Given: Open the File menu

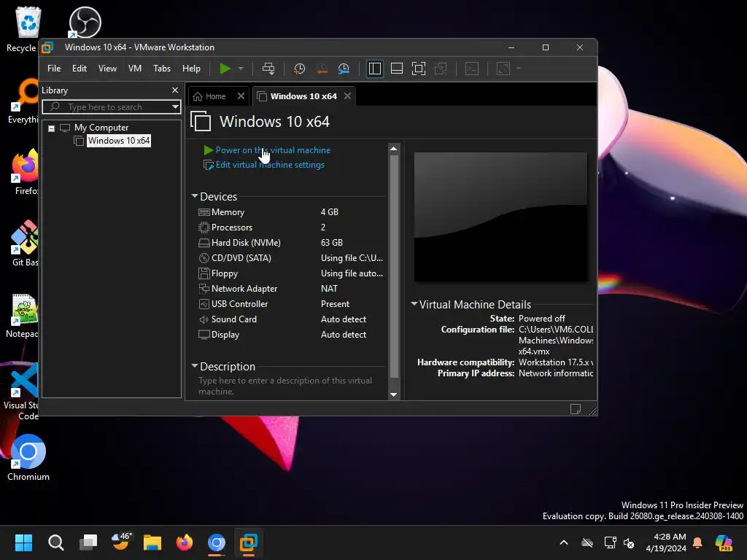Looking at the screenshot, I should pyautogui.click(x=54, y=69).
